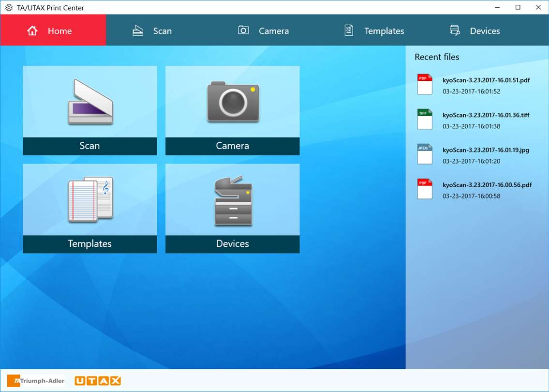Click the PDF icon for kyoScan-3.23.2017-16.00.56.pdf

425,189
